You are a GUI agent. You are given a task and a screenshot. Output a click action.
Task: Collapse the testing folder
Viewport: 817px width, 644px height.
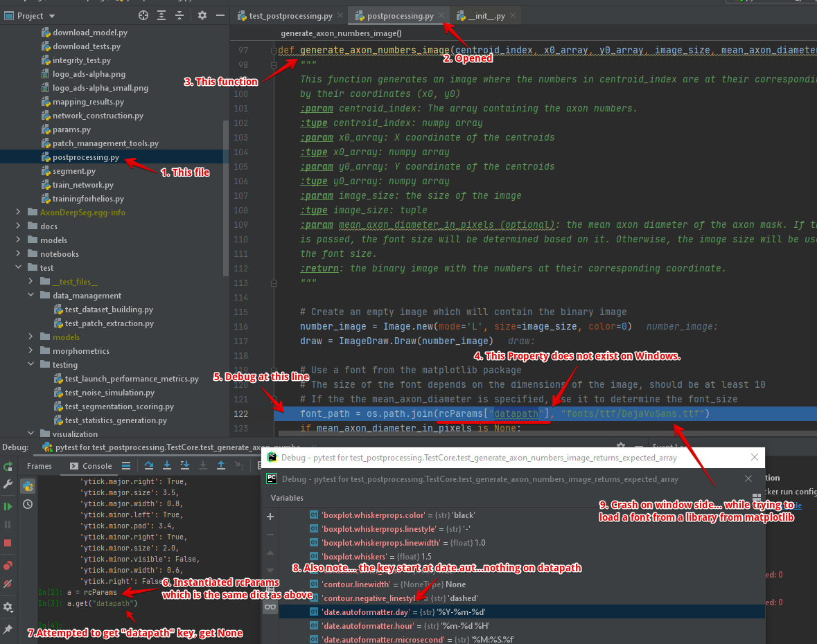tap(30, 364)
